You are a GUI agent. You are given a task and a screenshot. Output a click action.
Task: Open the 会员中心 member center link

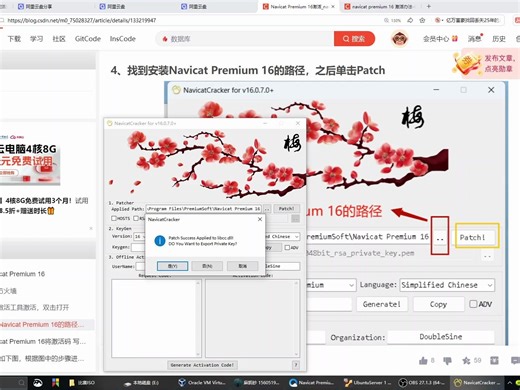click(440, 39)
